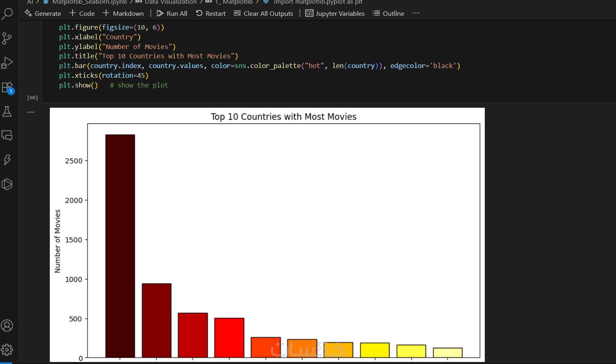Click the y-axis label Number of Movies
The image size is (616, 364).
58,241
